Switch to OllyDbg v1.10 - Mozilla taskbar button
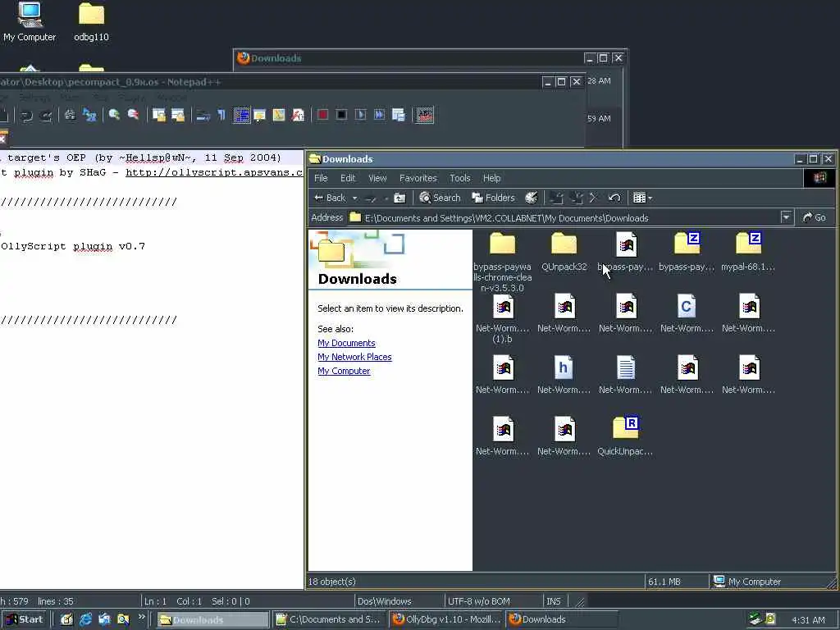The height and width of the screenshot is (630, 840). [445, 619]
